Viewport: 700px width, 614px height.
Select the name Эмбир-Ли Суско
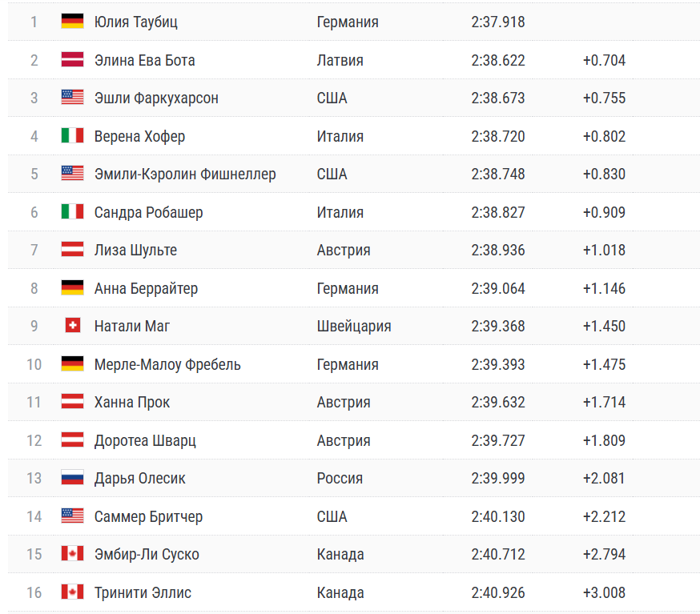(x=147, y=554)
